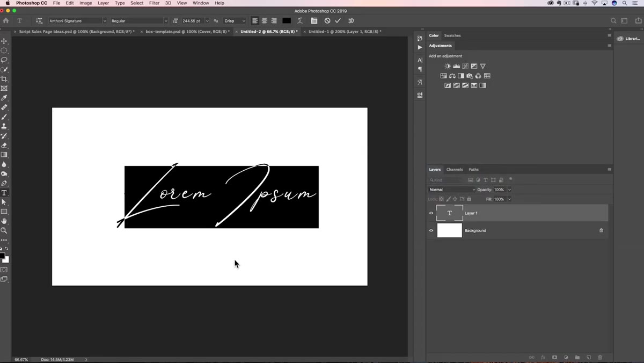Toggle lock all for layer
The image size is (644, 363).
click(x=469, y=199)
